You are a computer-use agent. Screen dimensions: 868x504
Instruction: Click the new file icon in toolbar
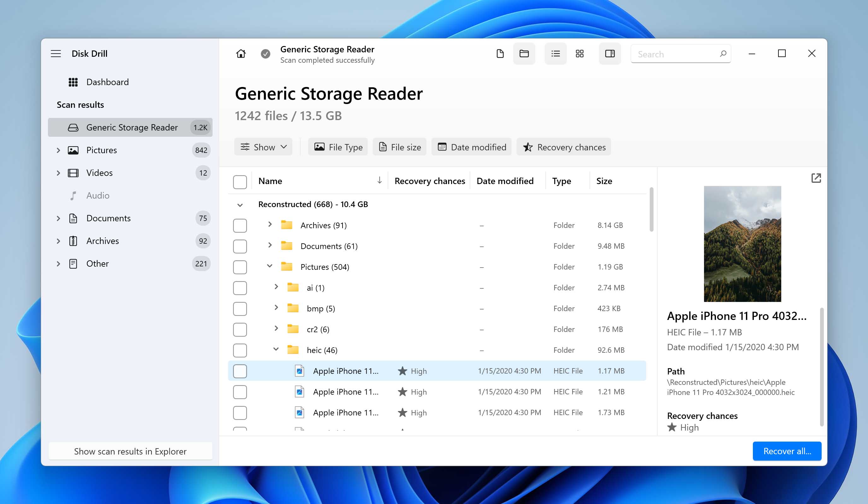point(499,54)
